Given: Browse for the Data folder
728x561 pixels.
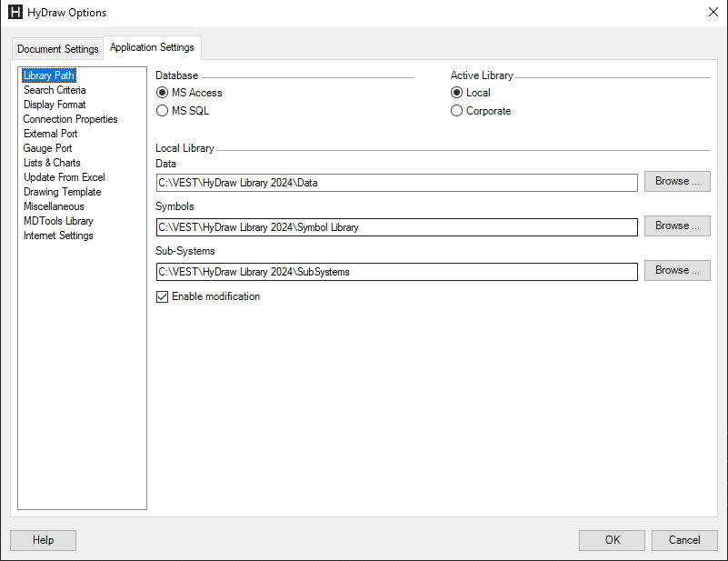Looking at the screenshot, I should pos(677,181).
